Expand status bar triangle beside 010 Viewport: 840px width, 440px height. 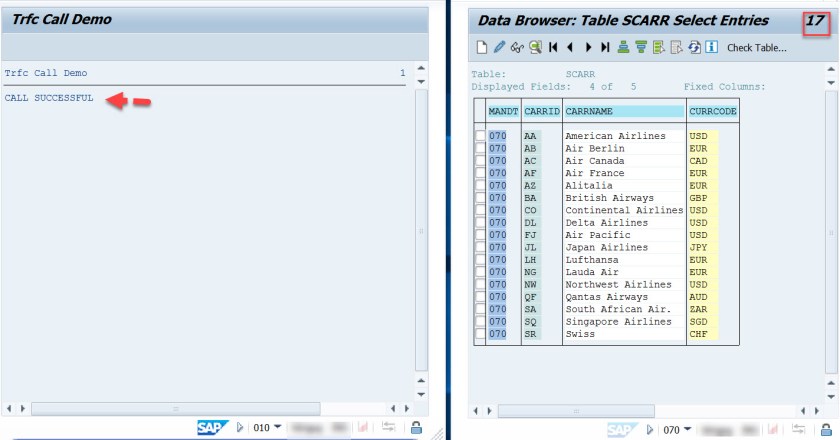point(239,427)
